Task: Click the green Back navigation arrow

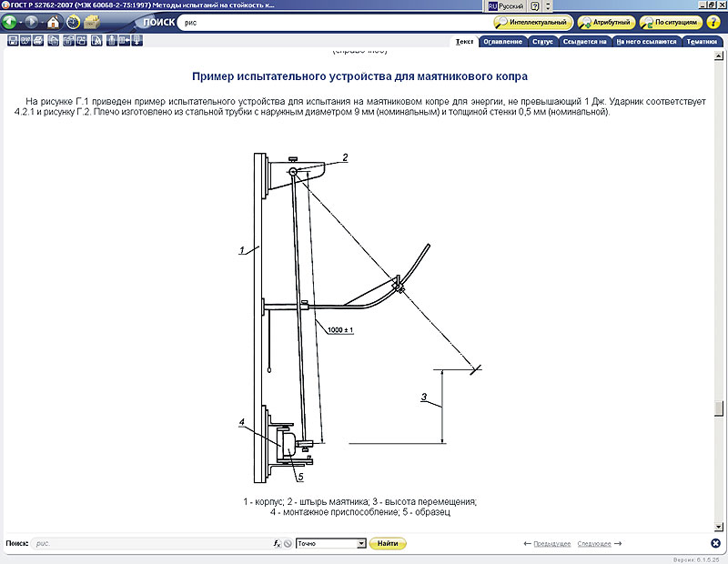Action: [11, 22]
